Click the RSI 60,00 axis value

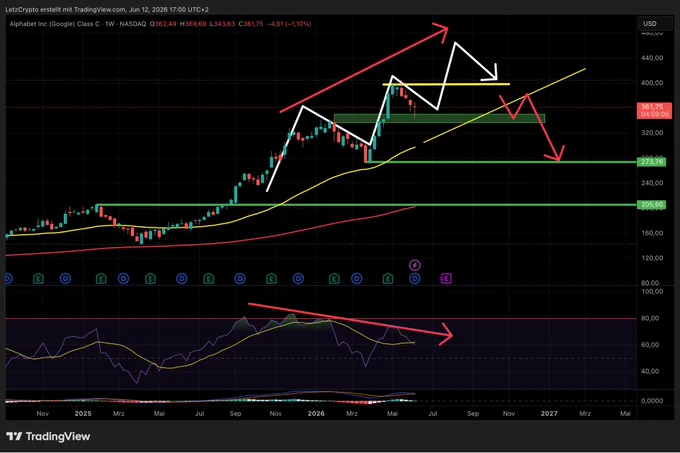pyautogui.click(x=650, y=345)
